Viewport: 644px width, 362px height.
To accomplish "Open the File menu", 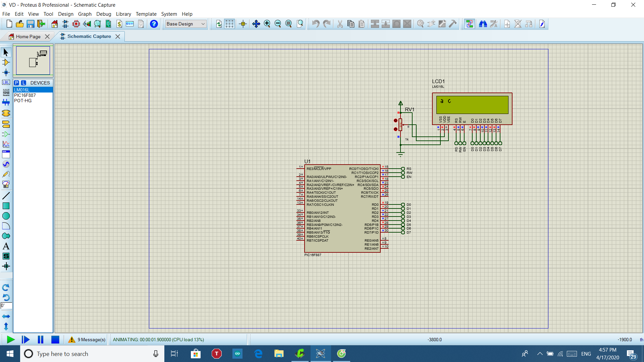I will click(6, 14).
